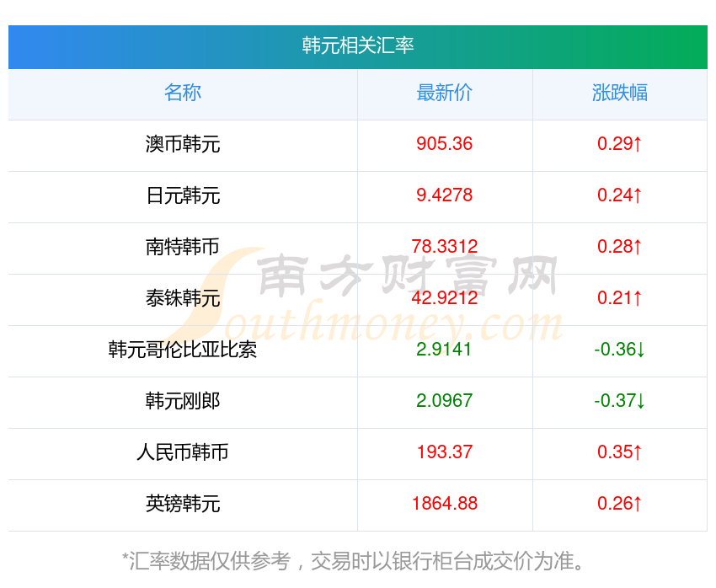Viewport: 716px width, 588px height.
Task: Click the change value 0.24↑
Action: (620, 195)
